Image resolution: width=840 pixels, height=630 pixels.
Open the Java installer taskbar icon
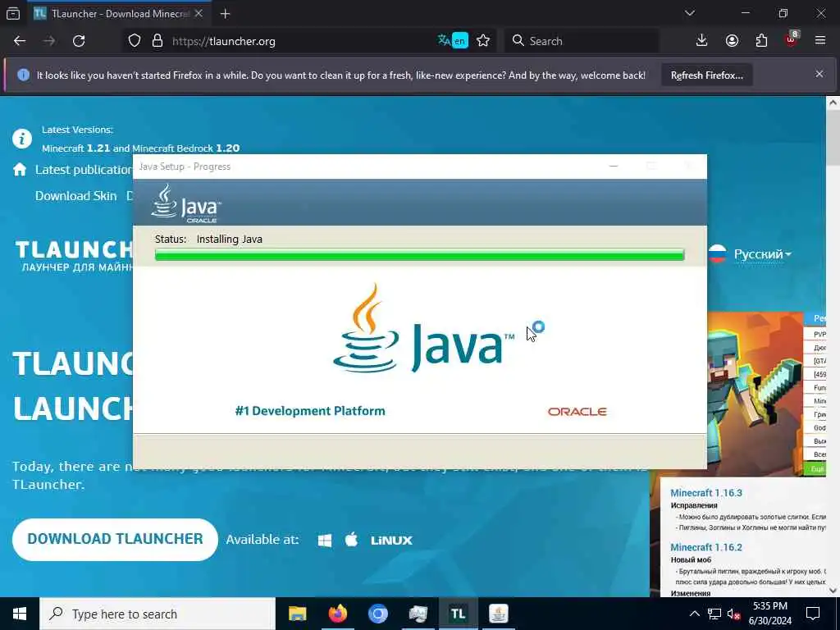point(498,614)
